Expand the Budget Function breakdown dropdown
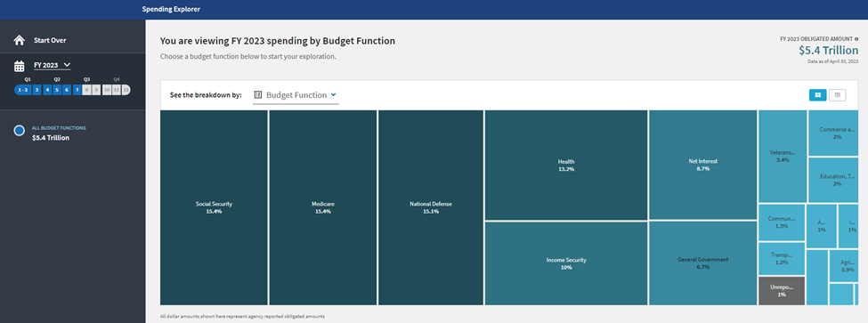This screenshot has width=868, height=323. (x=296, y=95)
